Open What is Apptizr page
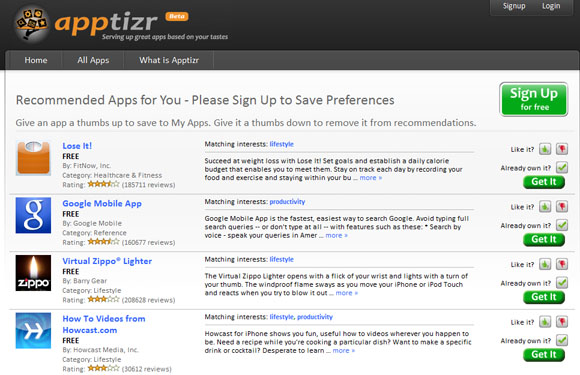 pyautogui.click(x=169, y=60)
